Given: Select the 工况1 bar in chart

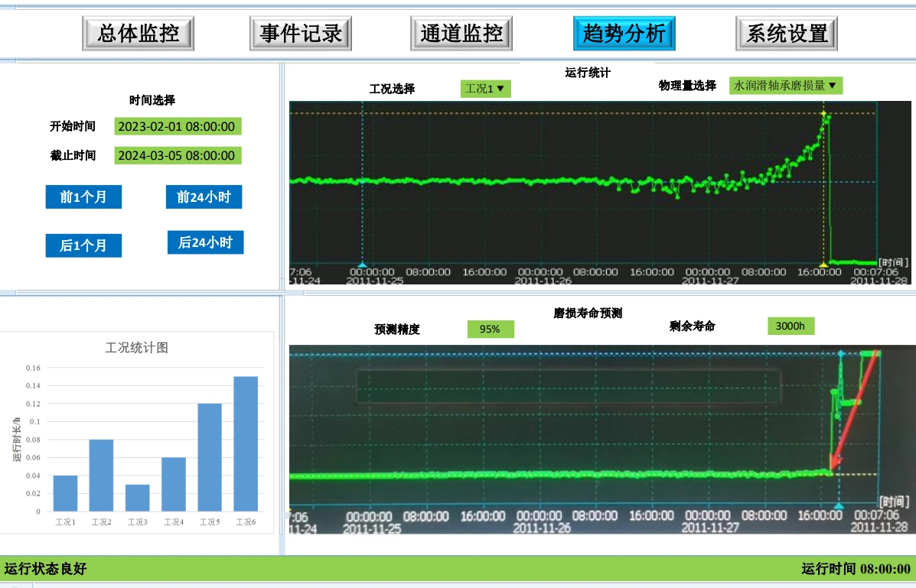Looking at the screenshot, I should tap(66, 493).
